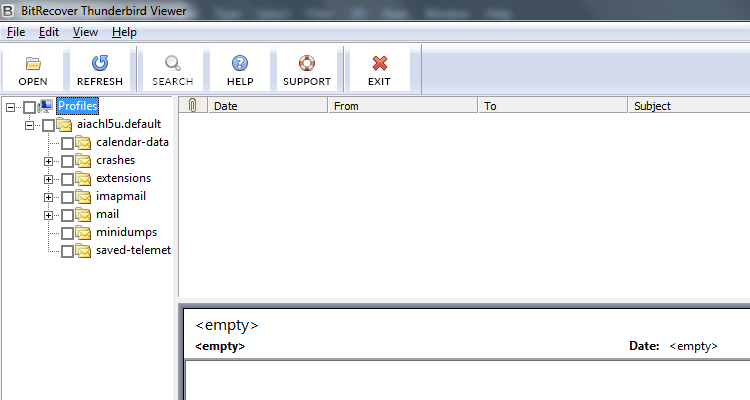Click the crashes folder icon

click(83, 161)
